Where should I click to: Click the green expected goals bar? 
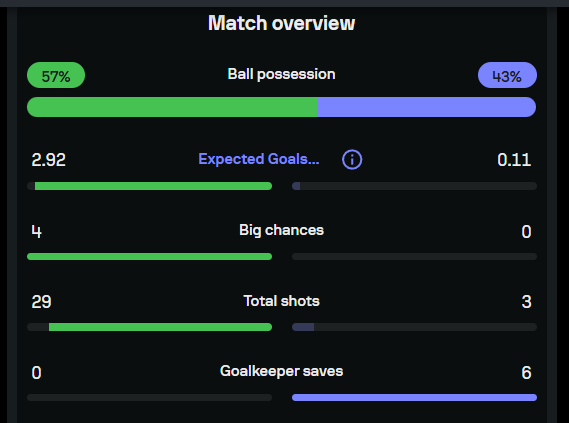153,186
